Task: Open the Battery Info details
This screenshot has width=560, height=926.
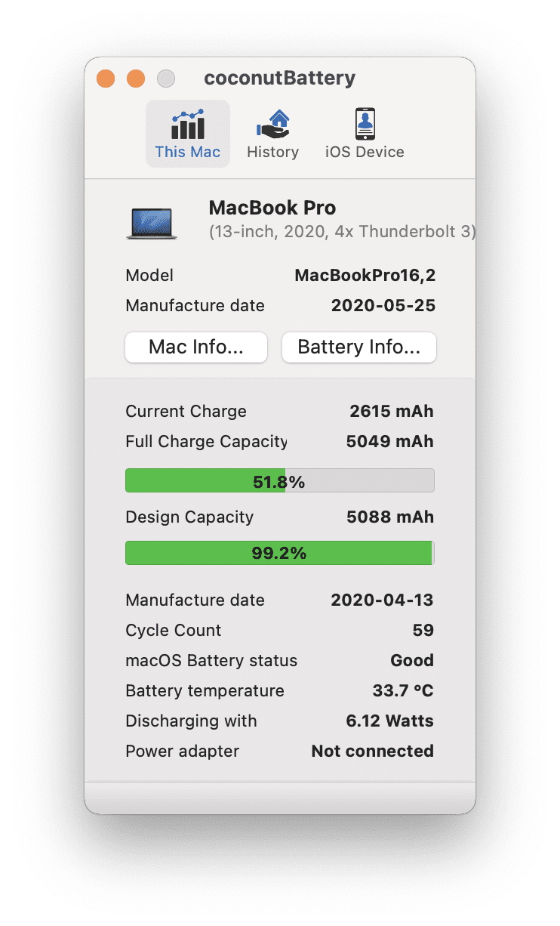Action: tap(358, 347)
